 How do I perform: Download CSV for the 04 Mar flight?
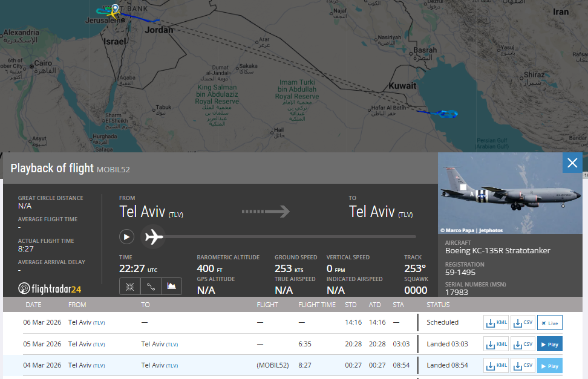click(x=523, y=366)
